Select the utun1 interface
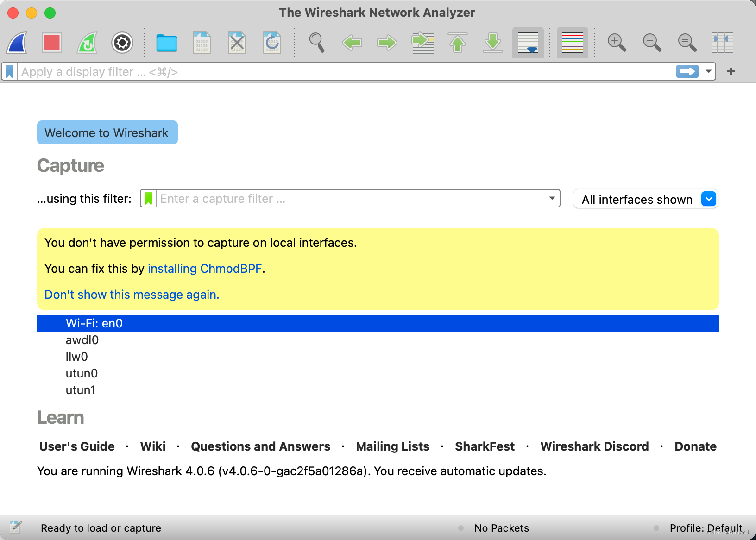This screenshot has height=540, width=756. [x=378, y=390]
